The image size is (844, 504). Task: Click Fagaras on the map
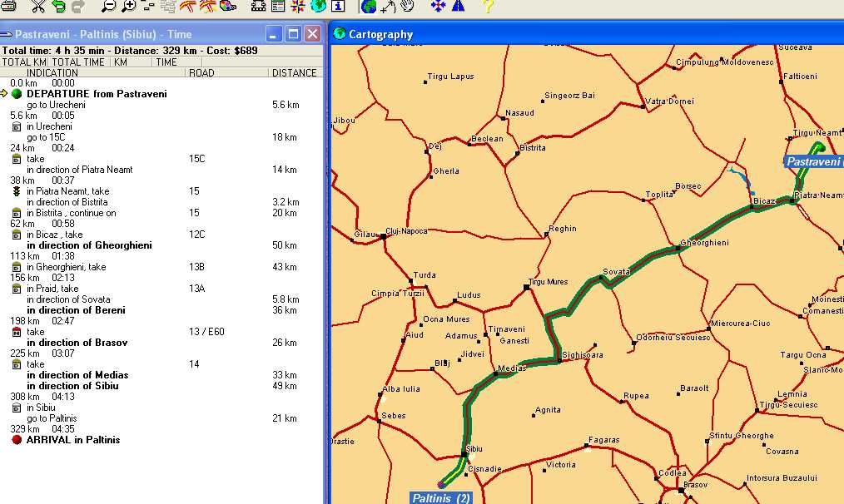604,440
